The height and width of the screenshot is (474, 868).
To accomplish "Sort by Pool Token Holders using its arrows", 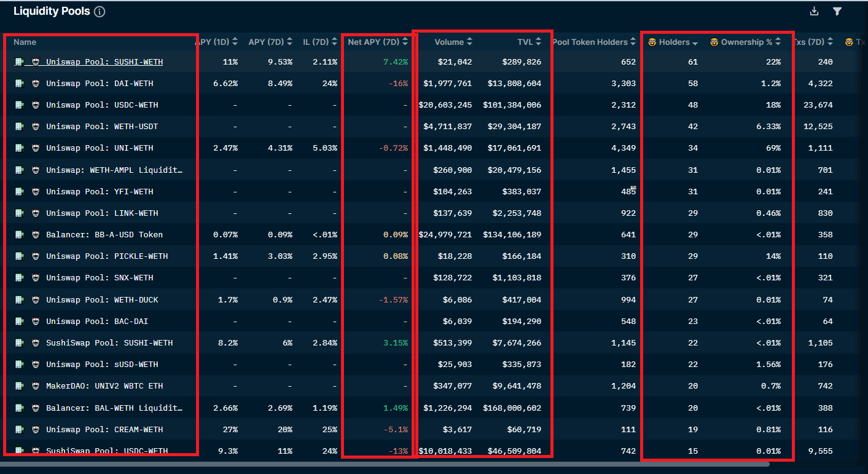I will click(x=633, y=42).
